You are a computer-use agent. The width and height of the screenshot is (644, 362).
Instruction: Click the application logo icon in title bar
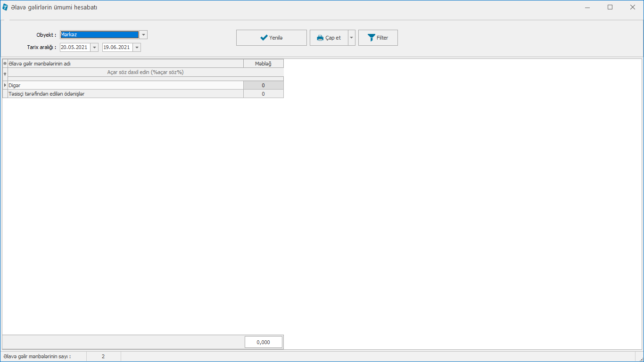5,8
